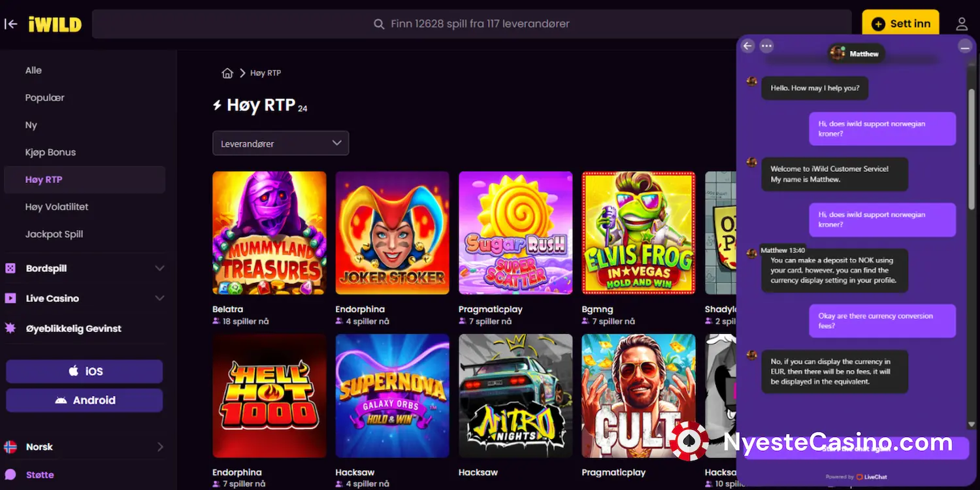Expand the Live Casino section

159,299
